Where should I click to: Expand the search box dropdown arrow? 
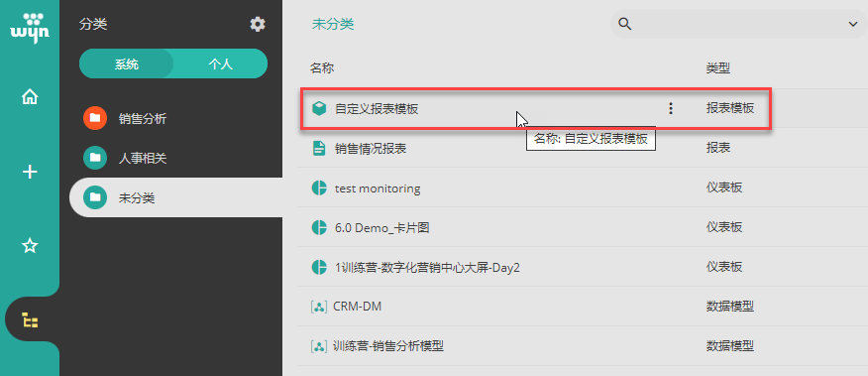852,24
